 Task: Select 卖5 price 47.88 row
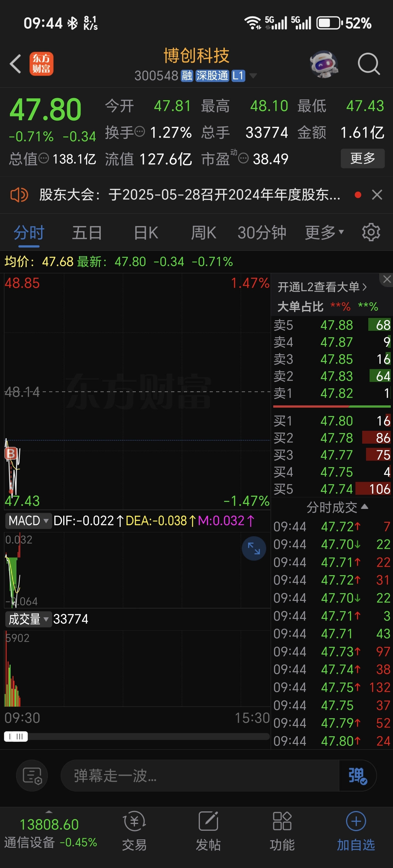[x=332, y=325]
